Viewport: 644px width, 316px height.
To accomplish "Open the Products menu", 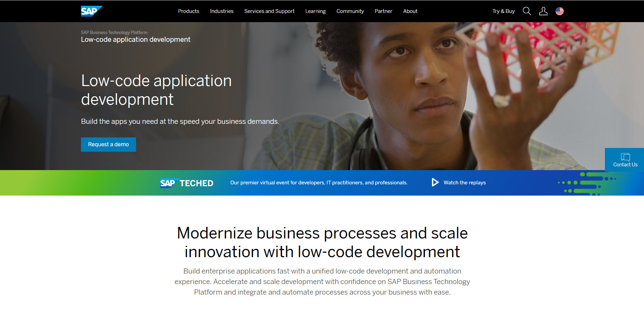I will coord(188,11).
